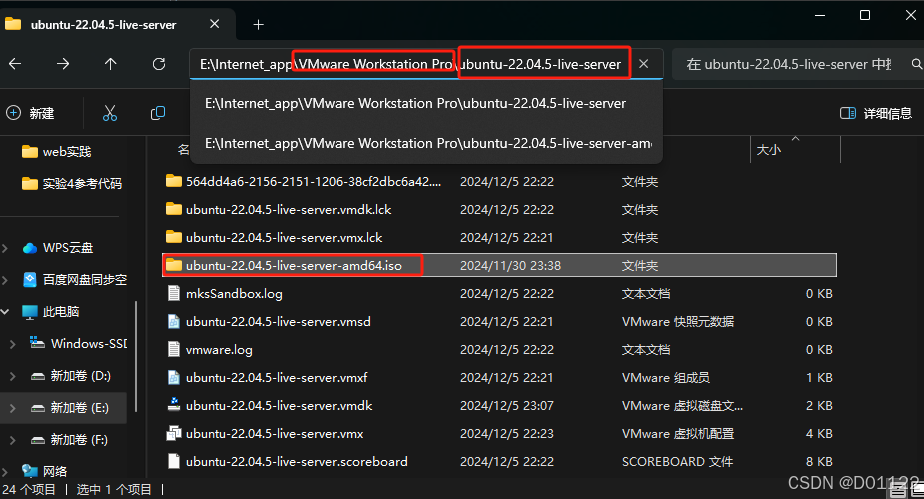This screenshot has height=499, width=924.
Task: Click the search box for this folder
Action: 788,64
